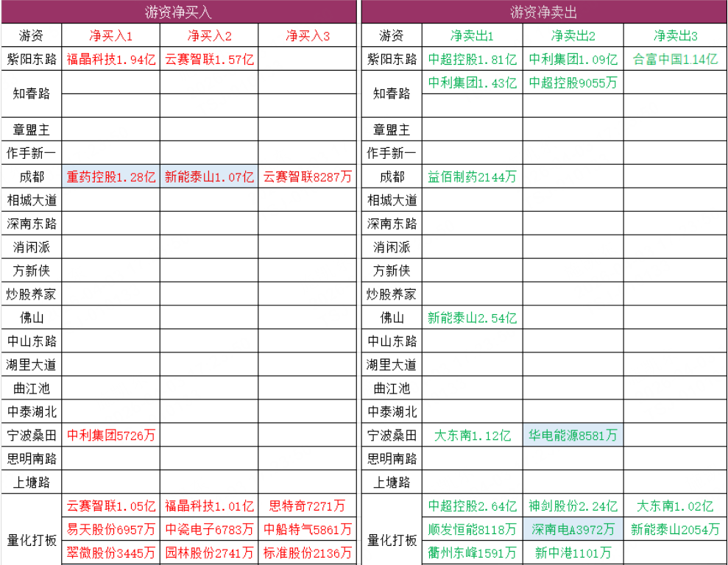Viewport: 728px width, 565px height.
Task: Click the cell 福晶科技1.94亿
Action: 111,59
